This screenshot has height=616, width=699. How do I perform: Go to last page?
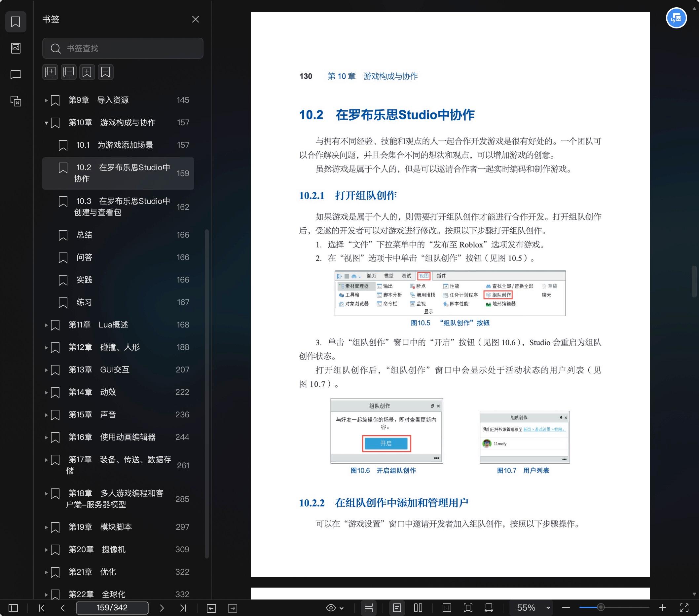pyautogui.click(x=183, y=608)
